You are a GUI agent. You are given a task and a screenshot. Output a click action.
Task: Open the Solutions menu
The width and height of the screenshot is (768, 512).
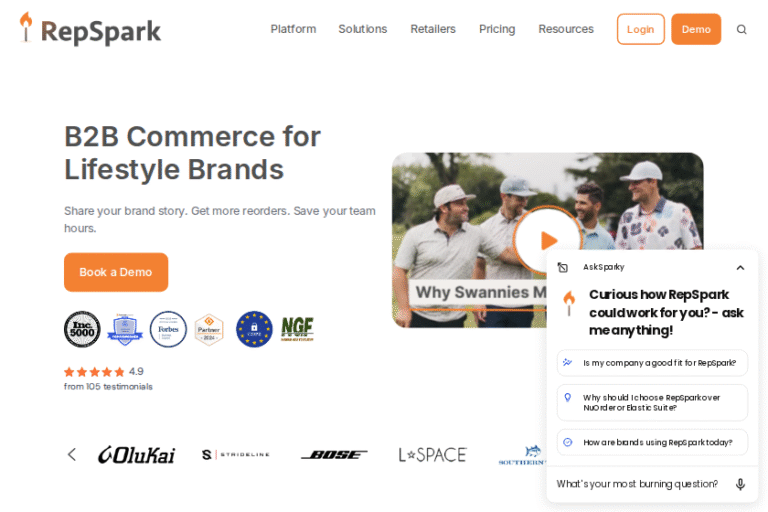(362, 29)
